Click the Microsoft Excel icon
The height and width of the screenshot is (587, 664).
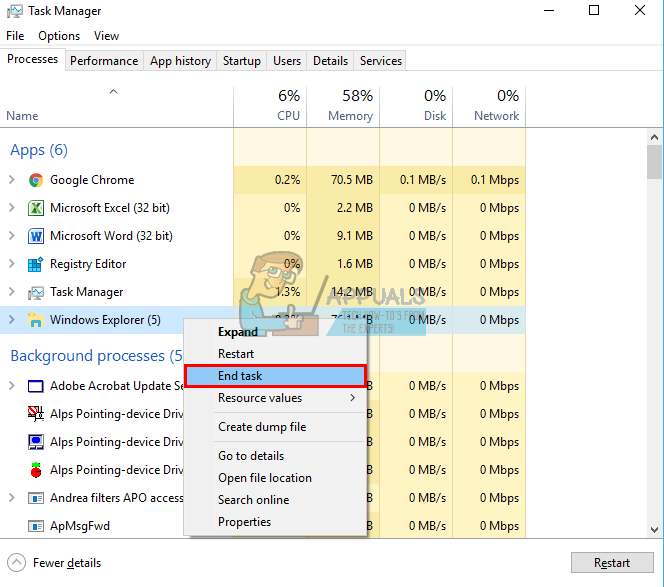[36, 208]
